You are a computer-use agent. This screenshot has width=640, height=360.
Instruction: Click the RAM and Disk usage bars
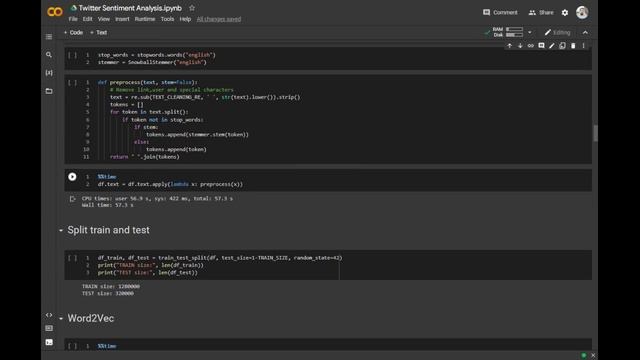click(x=509, y=32)
